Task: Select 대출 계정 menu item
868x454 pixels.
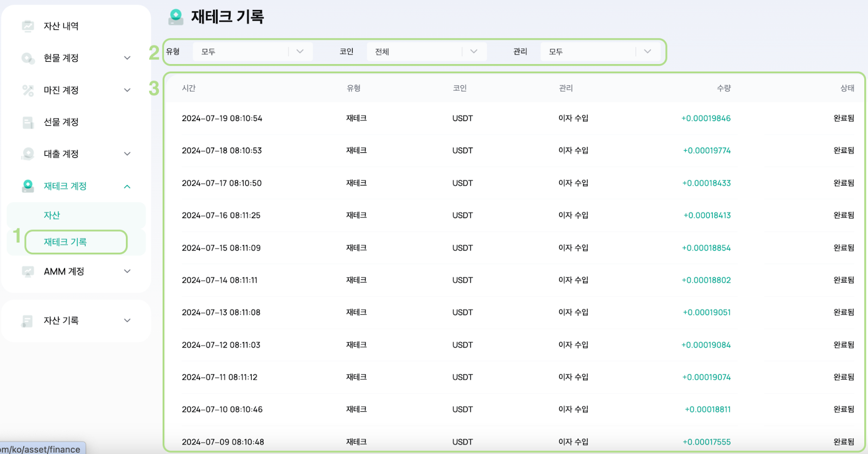Action: 61,154
